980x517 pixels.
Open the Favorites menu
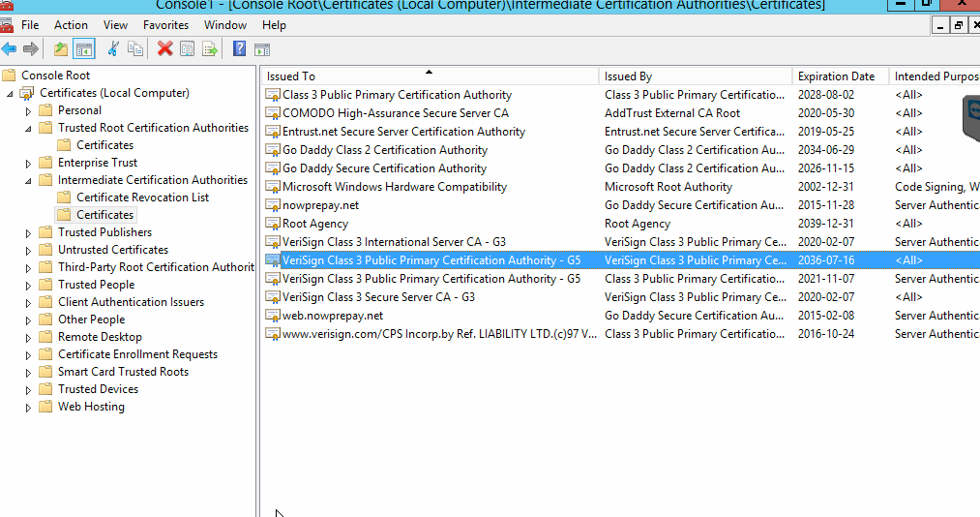(165, 25)
